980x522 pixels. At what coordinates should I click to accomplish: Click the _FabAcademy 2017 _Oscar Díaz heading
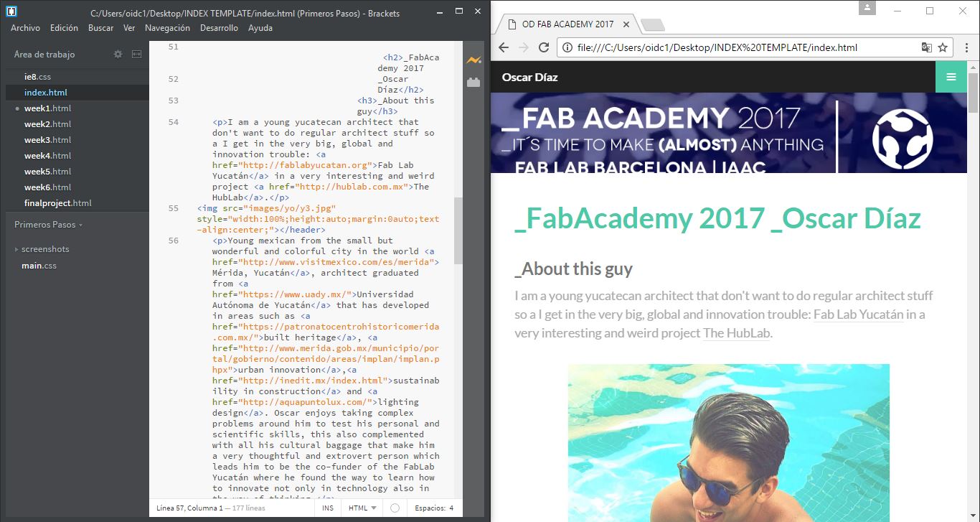(717, 219)
